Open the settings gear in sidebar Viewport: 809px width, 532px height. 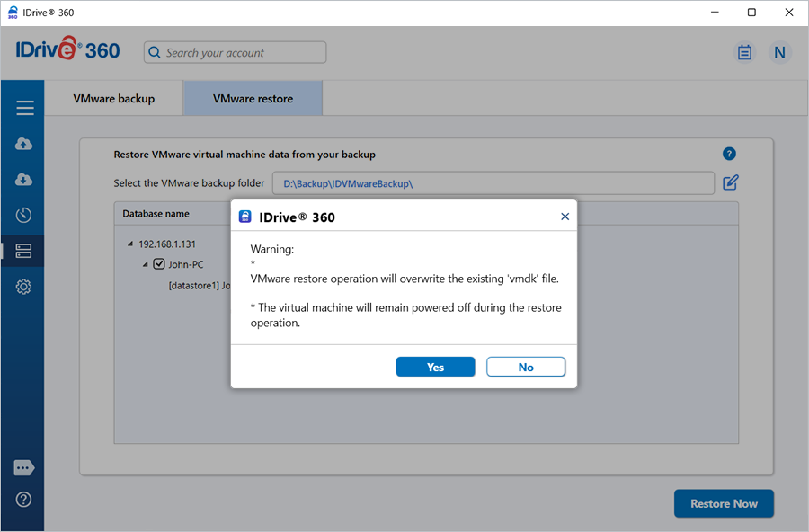[x=24, y=287]
